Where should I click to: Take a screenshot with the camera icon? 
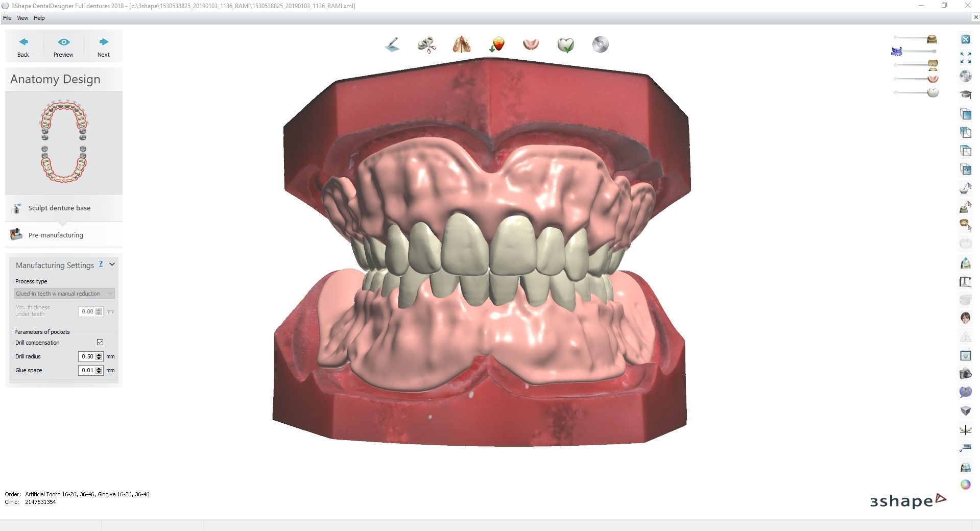(x=966, y=374)
